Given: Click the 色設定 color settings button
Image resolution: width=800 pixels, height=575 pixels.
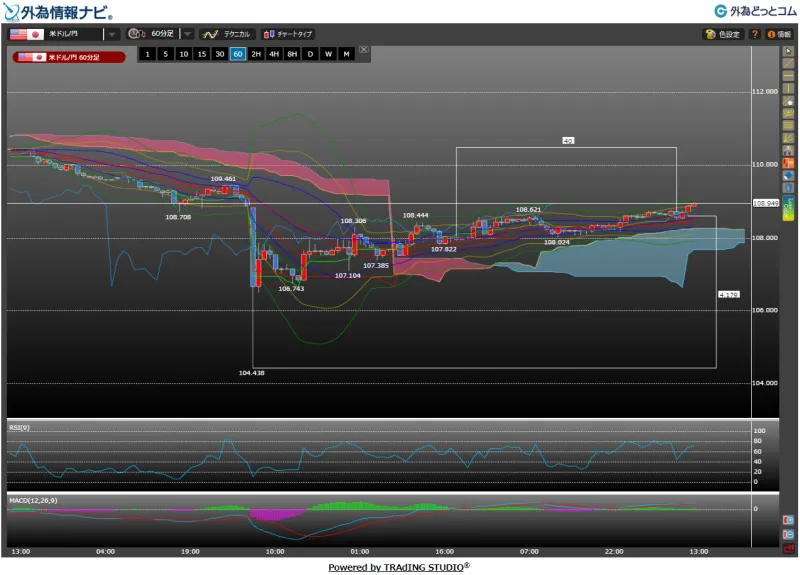Looking at the screenshot, I should pyautogui.click(x=722, y=34).
